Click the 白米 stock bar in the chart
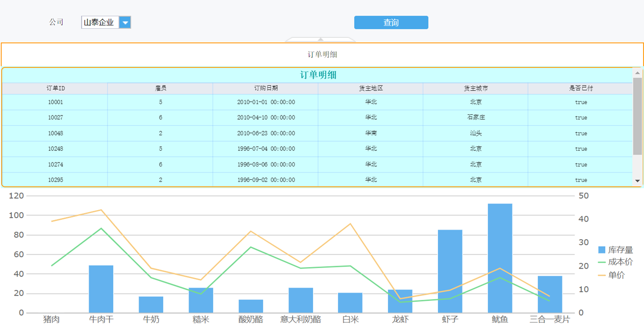 coord(350,303)
